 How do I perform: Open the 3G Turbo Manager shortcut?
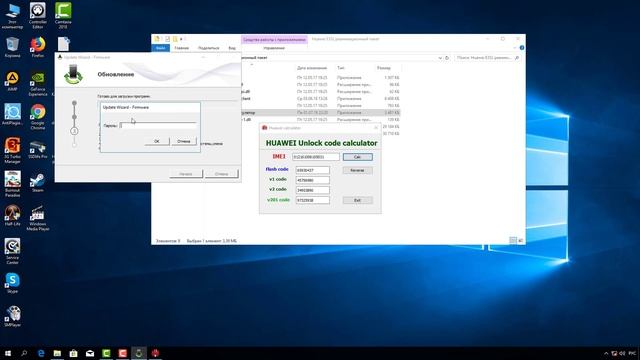pyautogui.click(x=12, y=150)
